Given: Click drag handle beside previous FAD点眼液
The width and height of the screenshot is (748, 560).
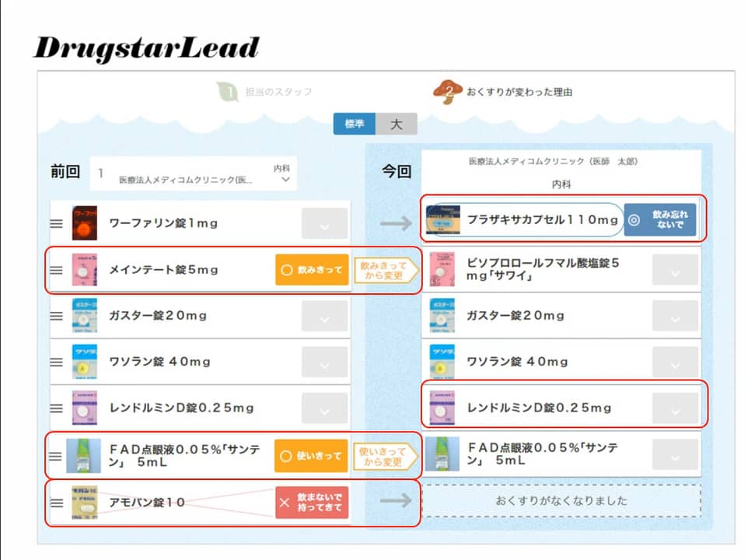Looking at the screenshot, I should [x=56, y=456].
